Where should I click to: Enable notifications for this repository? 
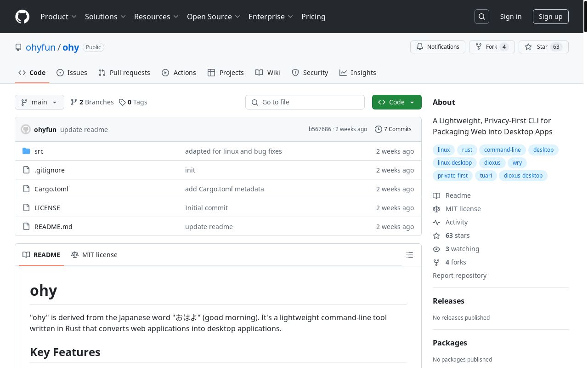437,47
